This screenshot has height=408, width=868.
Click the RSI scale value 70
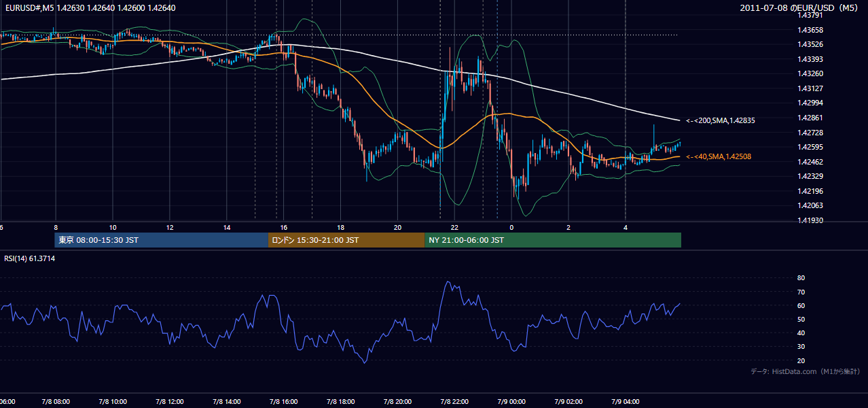pyautogui.click(x=801, y=292)
